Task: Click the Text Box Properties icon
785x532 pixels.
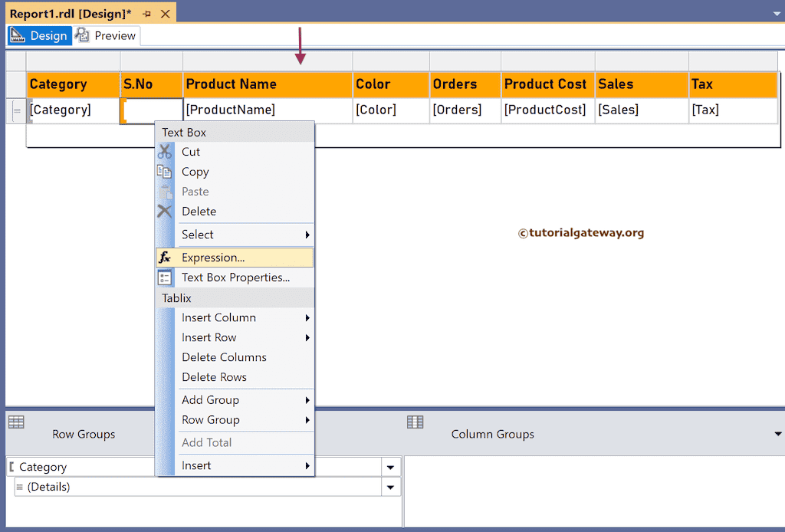Action: (165, 277)
